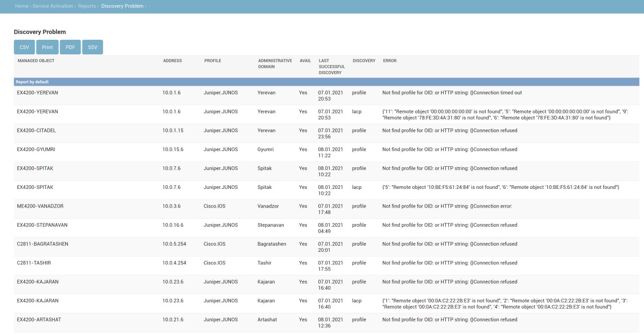Export report as PDF
This screenshot has width=644, height=335.
(x=70, y=47)
